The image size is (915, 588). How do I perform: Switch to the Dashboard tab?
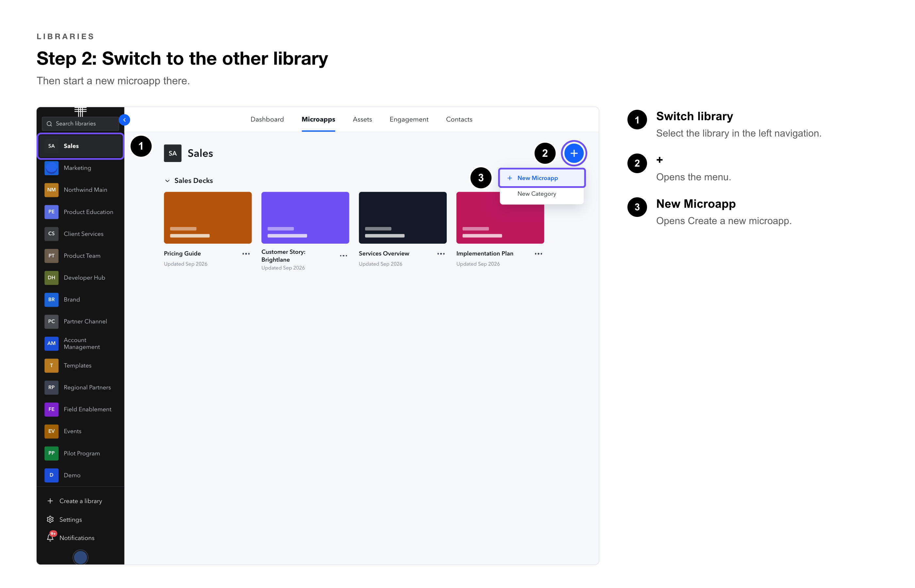[267, 120]
